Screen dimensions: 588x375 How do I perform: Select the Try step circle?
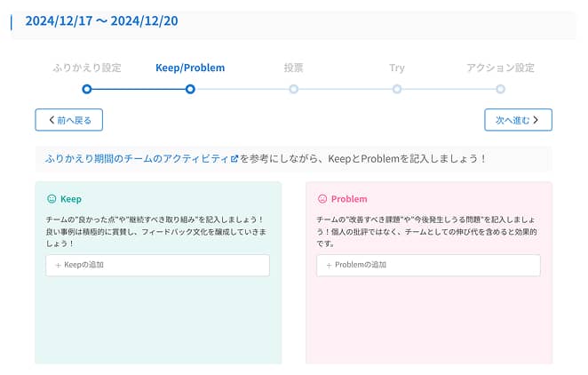[x=397, y=89]
